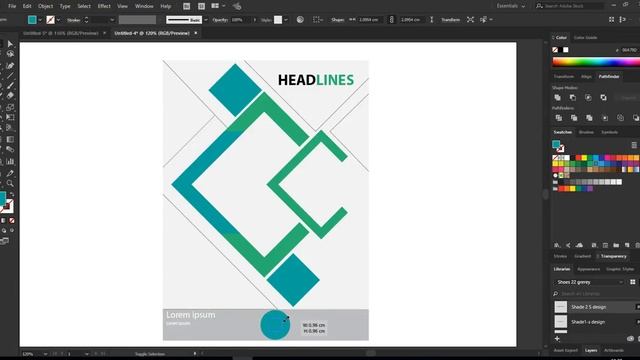Switch to the Align panel tab
The height and width of the screenshot is (360, 640).
(x=586, y=77)
